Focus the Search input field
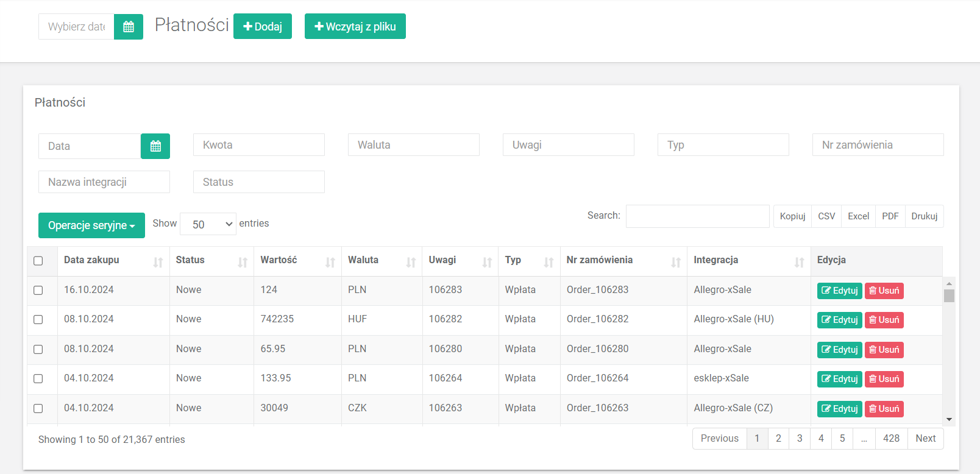 click(x=697, y=216)
